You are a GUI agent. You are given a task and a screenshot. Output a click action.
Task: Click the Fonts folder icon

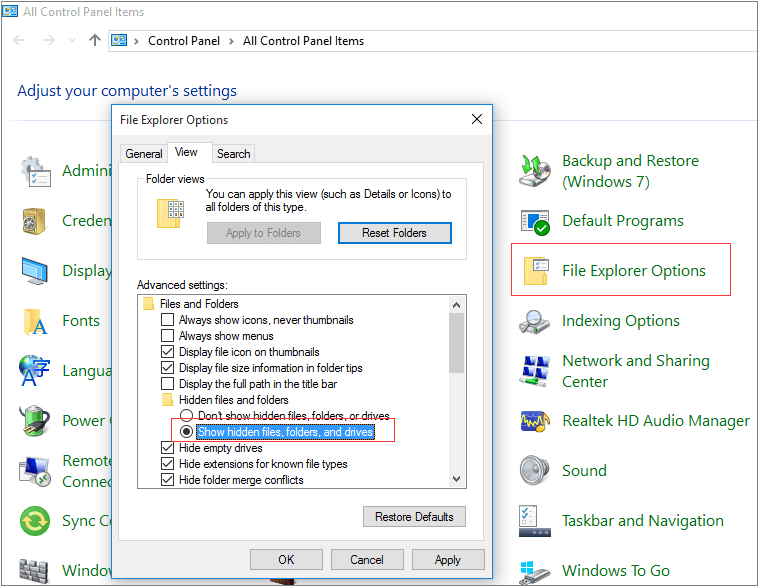[x=36, y=321]
